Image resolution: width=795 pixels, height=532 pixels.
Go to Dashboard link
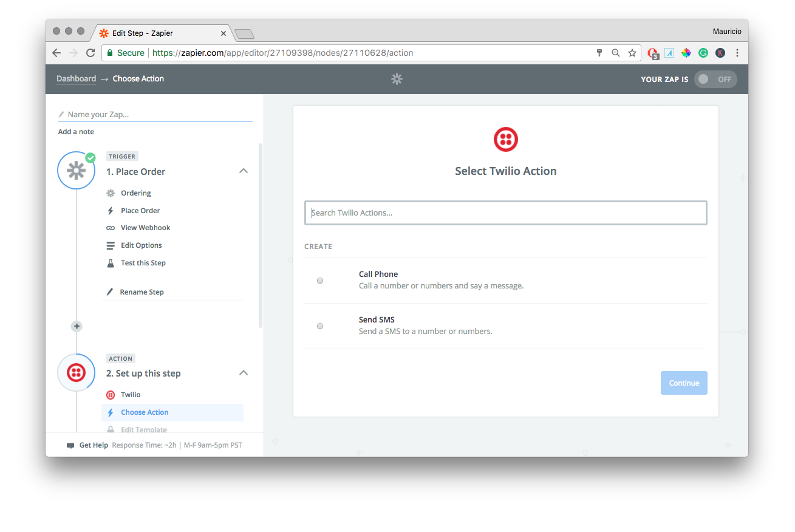pos(76,78)
